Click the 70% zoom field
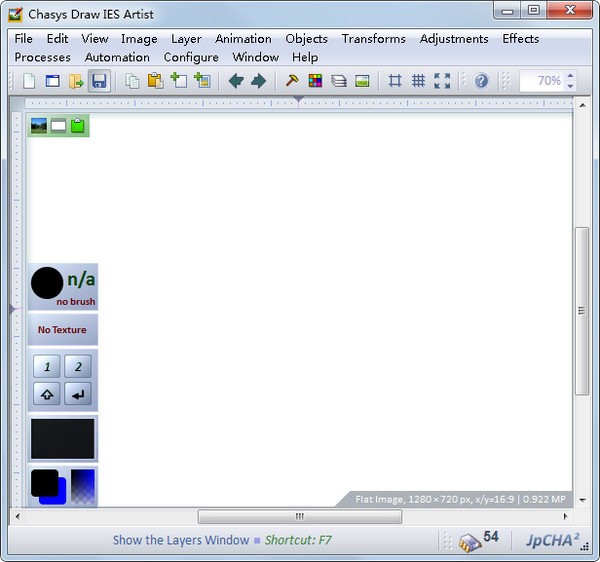600x562 pixels. click(x=542, y=81)
